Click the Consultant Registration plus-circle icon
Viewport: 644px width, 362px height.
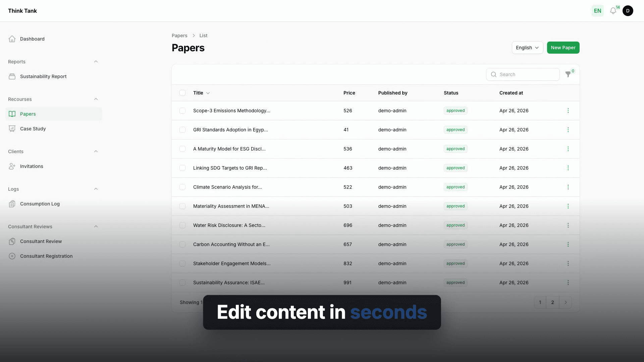click(12, 256)
